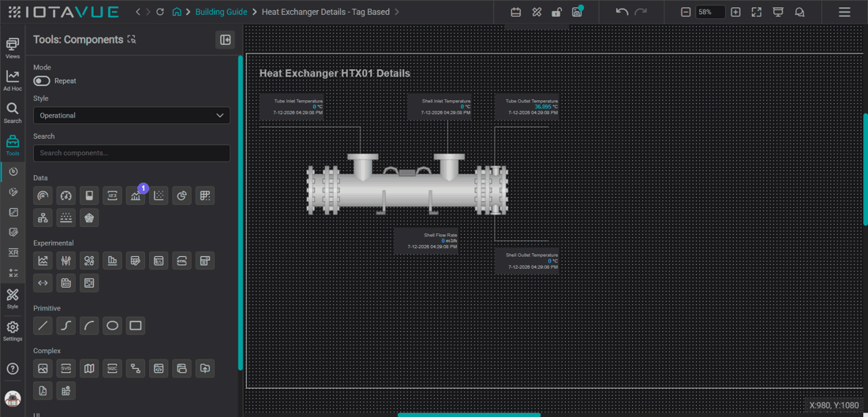Select the arc primitive
The image size is (868, 417).
[89, 326]
